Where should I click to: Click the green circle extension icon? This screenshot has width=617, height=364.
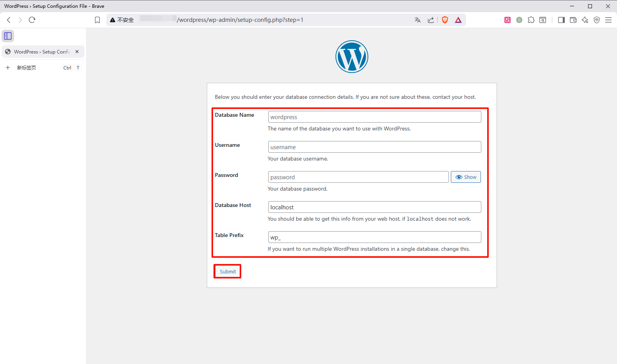point(519,20)
